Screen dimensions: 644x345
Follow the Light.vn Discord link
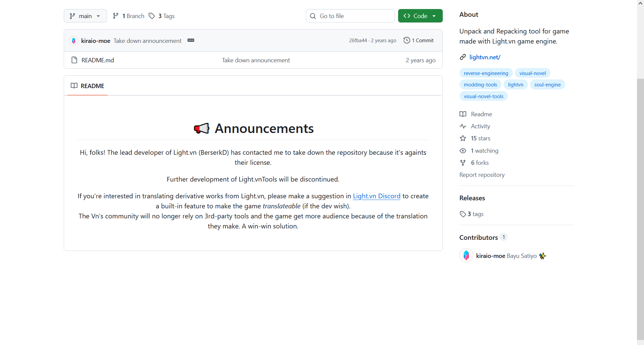377,196
